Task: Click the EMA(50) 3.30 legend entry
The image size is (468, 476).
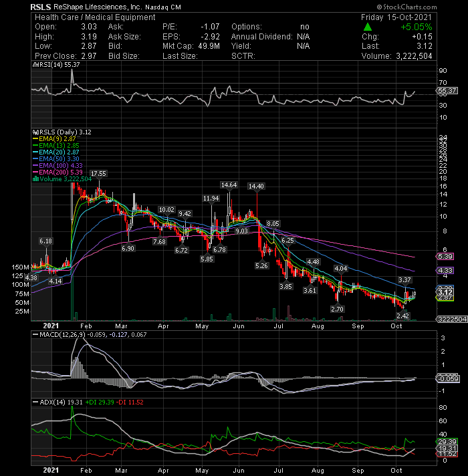Action: click(x=56, y=158)
